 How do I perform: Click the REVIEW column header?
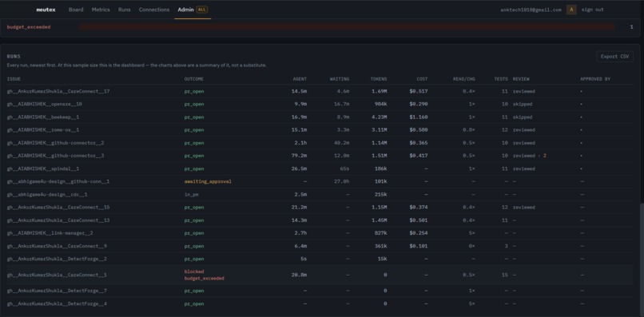click(x=521, y=79)
